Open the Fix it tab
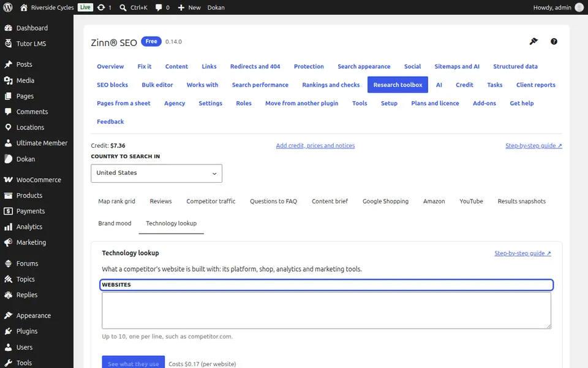Viewport: 588px width, 368px height. [x=145, y=66]
